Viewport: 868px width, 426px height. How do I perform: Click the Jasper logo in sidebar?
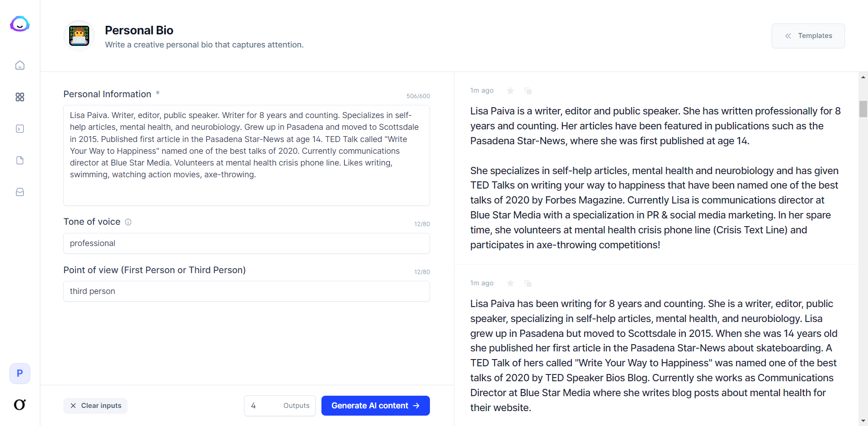click(x=20, y=24)
